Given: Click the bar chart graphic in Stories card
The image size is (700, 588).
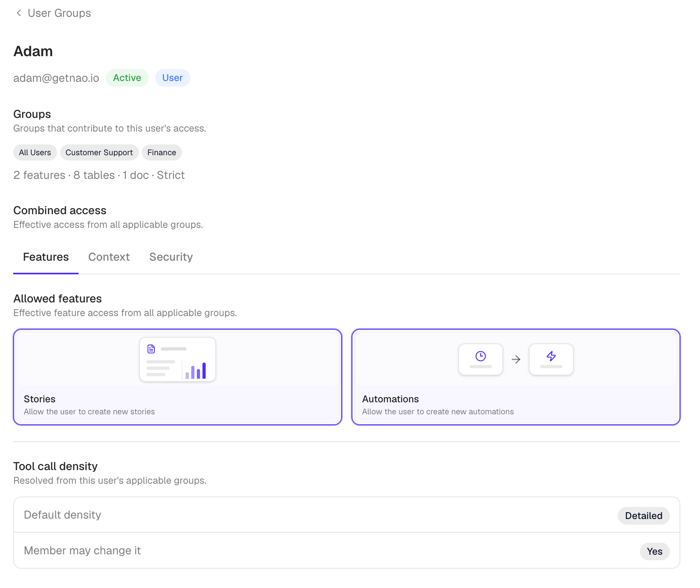Looking at the screenshot, I should coord(195,370).
